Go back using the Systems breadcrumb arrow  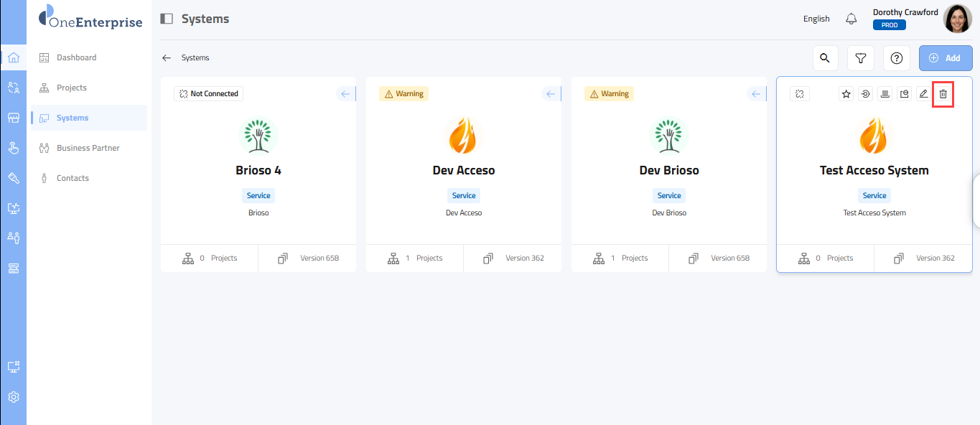pyautogui.click(x=167, y=57)
